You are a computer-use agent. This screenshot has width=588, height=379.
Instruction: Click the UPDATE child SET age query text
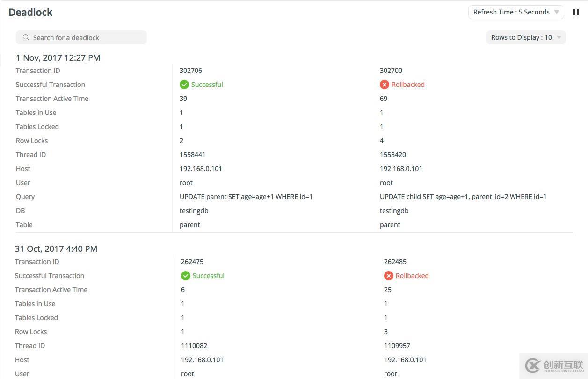pos(463,197)
